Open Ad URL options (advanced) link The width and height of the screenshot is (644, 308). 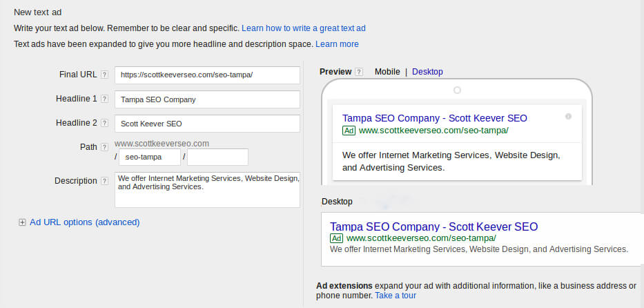point(85,222)
